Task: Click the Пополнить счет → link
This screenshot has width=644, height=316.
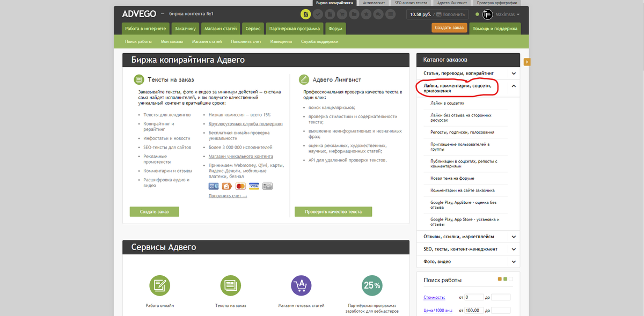Action: 228,196
